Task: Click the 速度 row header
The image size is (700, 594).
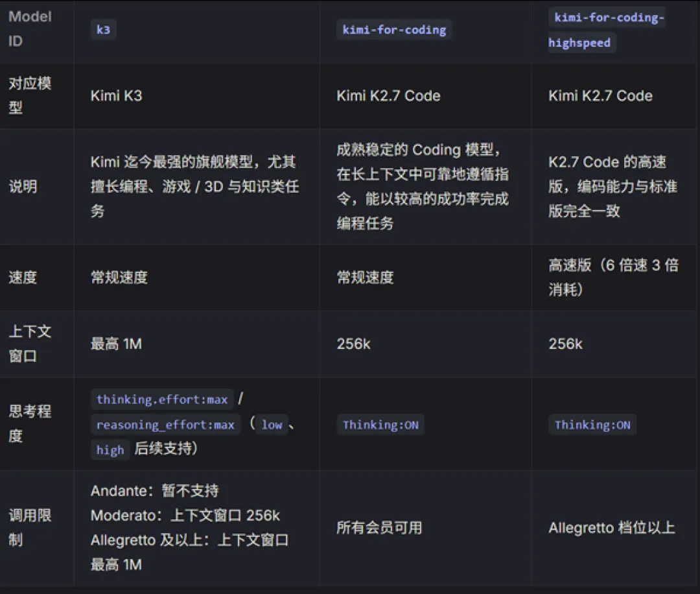Action: pyautogui.click(x=23, y=278)
